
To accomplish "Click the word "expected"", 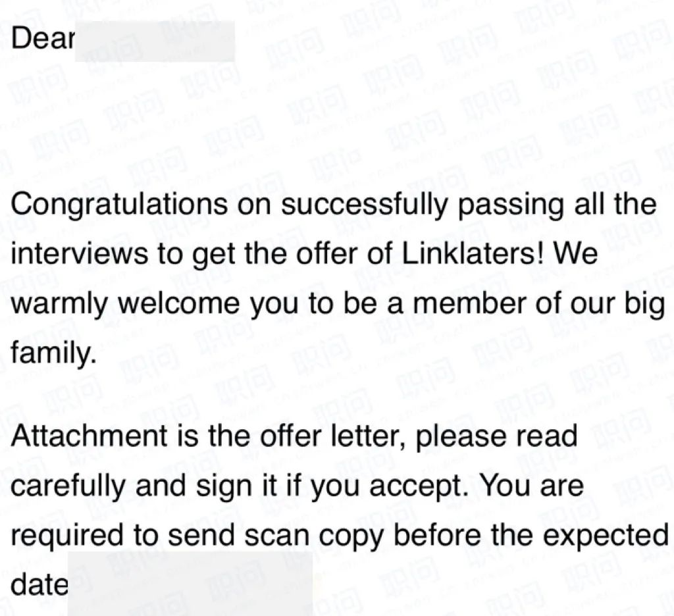I will pos(602,536).
